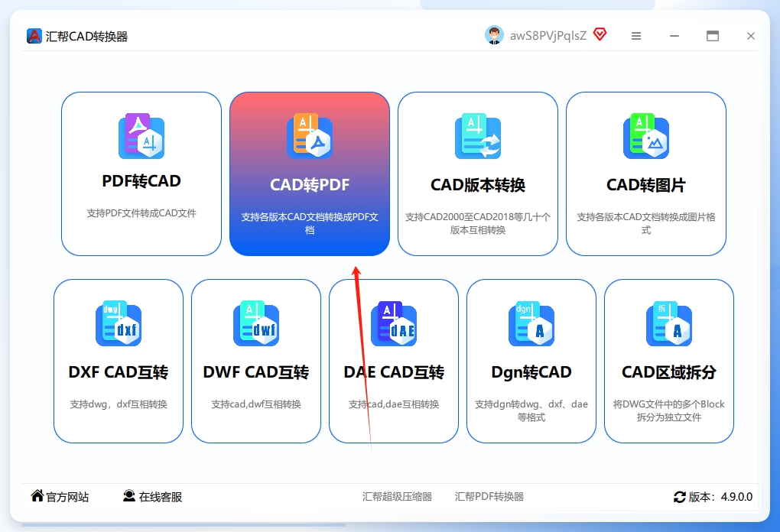Visit the 官方网站 link
The image size is (780, 532).
tap(67, 497)
